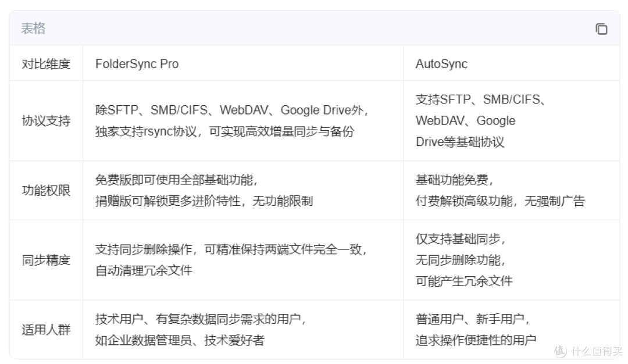This screenshot has width=628, height=364.
Task: Select the '同步精度' row label
Action: tap(46, 260)
